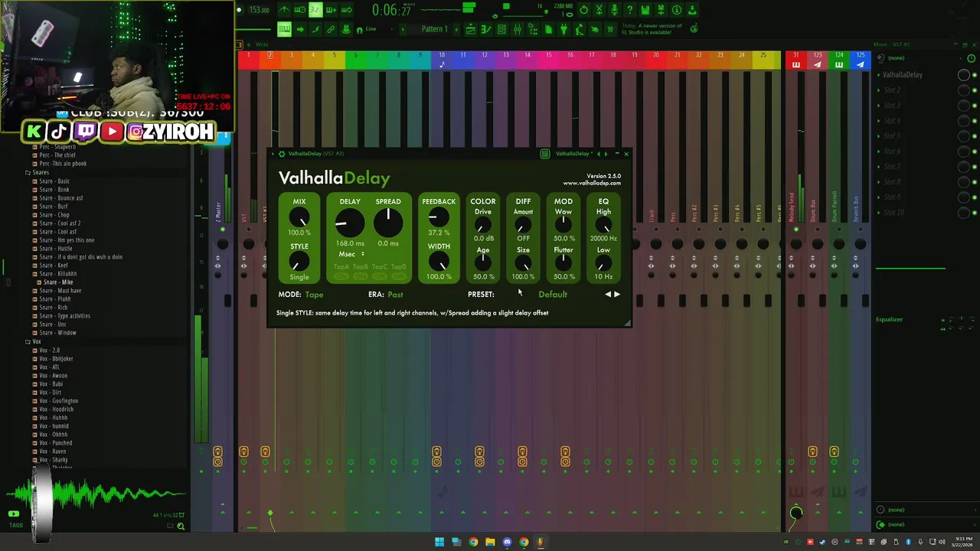The height and width of the screenshot is (551, 980).
Task: Click the globe news icon
Action: click(694, 28)
